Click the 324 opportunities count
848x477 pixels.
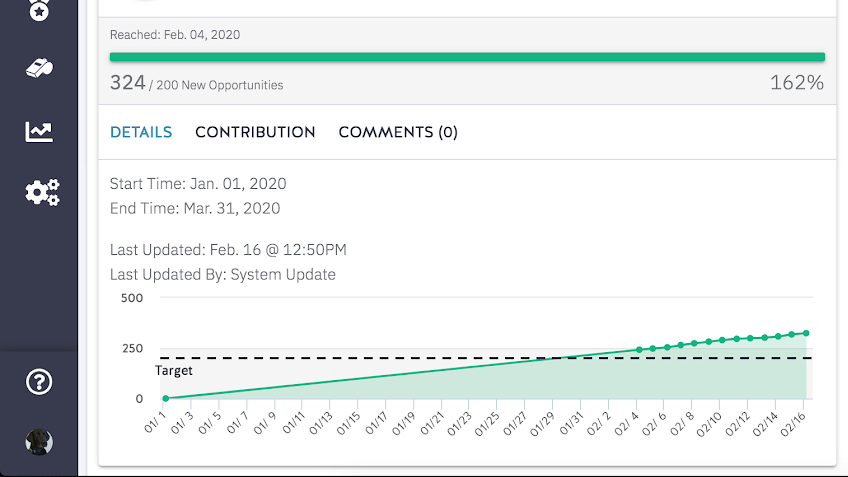(128, 83)
